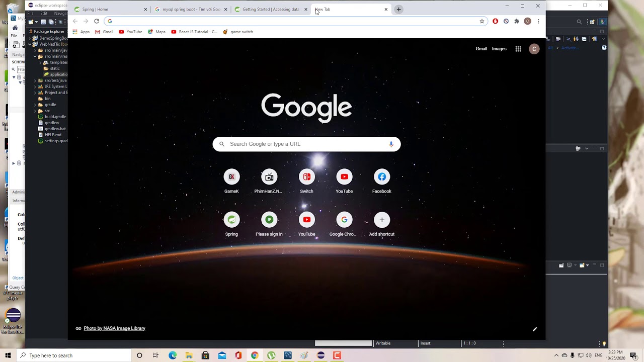Reload the current page
Screen dimensions: 644x362
[x=97, y=21]
